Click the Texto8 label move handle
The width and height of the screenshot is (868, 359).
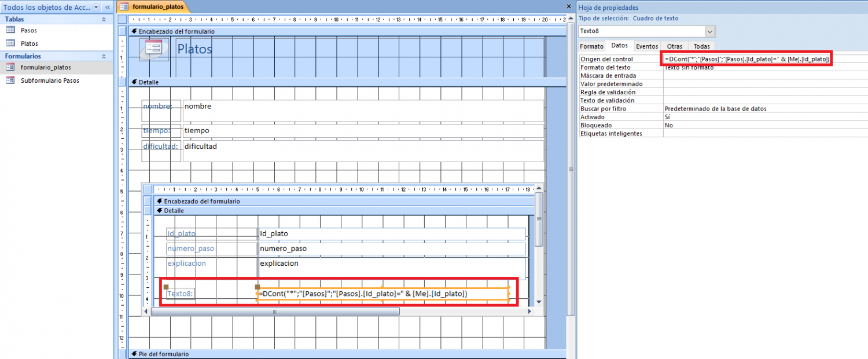166,287
